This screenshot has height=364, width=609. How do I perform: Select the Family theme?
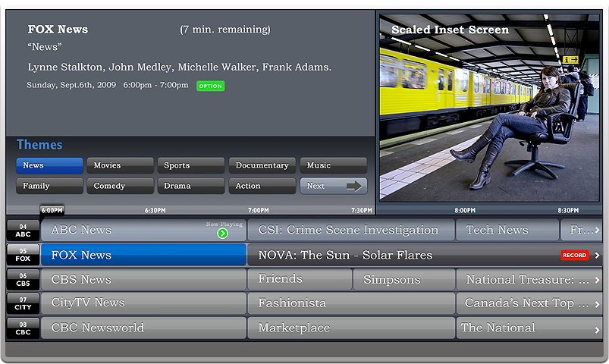(x=50, y=186)
